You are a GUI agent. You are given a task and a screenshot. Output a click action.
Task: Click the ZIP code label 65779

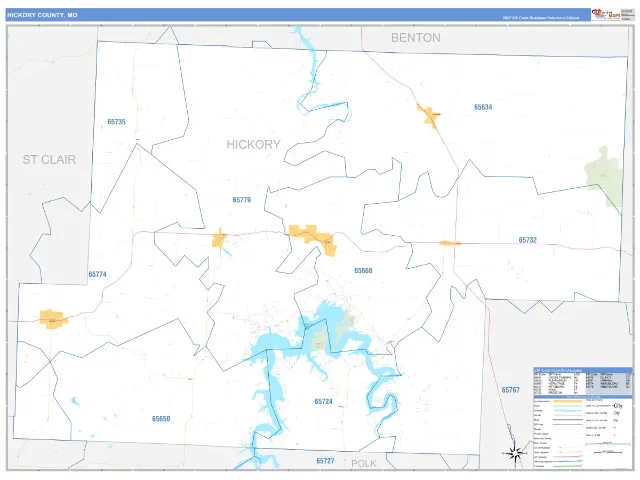242,200
